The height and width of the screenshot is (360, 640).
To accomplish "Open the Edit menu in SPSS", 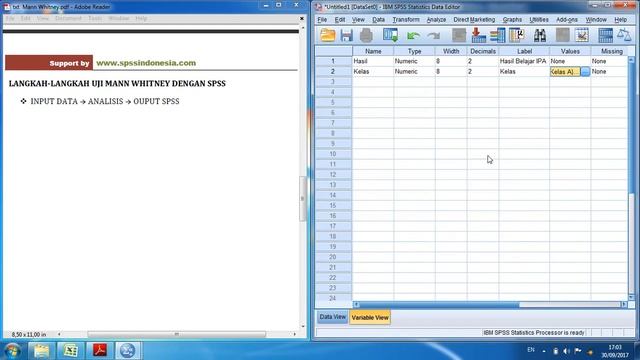I will (340, 20).
